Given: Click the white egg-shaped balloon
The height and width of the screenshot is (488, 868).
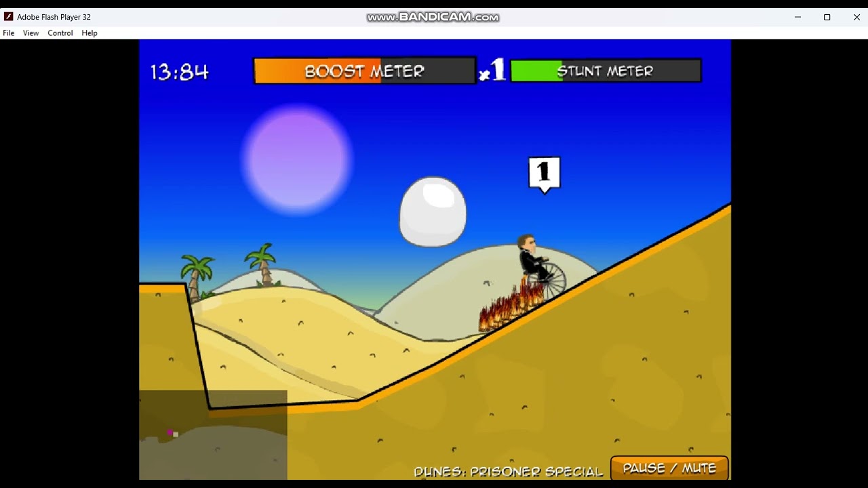Looking at the screenshot, I should pyautogui.click(x=433, y=211).
